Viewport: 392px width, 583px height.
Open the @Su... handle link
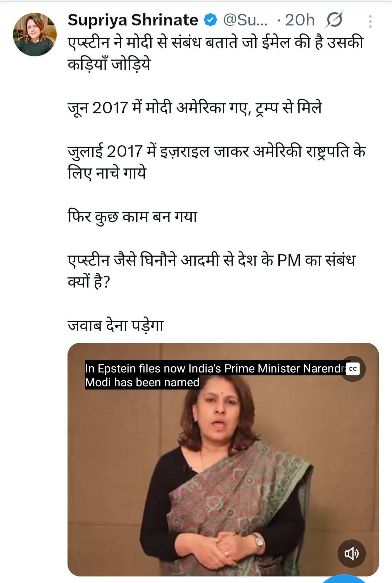[x=245, y=20]
